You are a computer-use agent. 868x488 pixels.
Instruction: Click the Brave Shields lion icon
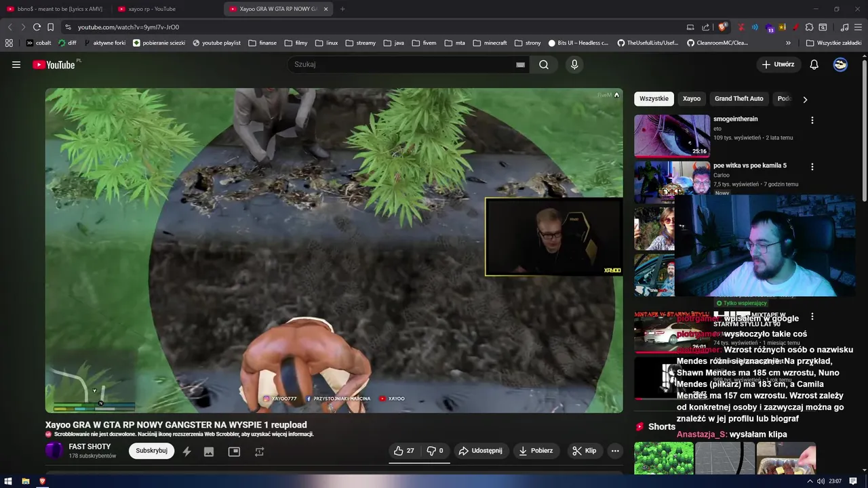(x=723, y=27)
